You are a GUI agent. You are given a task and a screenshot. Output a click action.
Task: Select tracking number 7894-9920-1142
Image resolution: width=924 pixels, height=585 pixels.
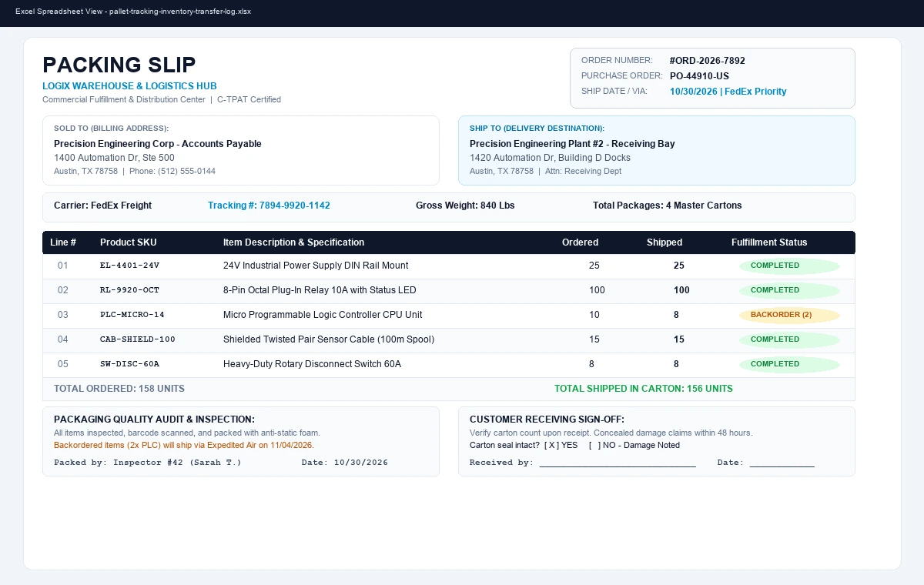point(269,206)
